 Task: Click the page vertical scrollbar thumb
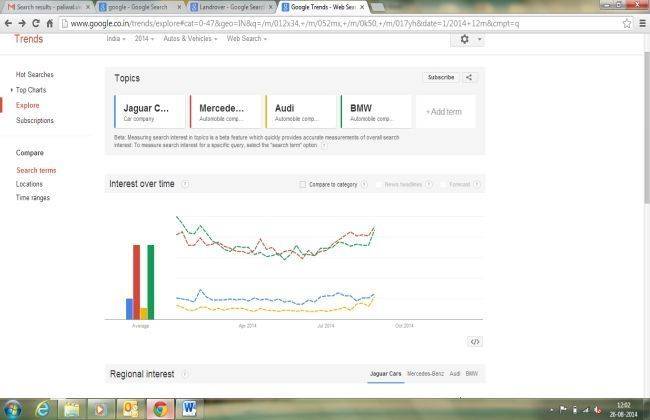[646, 129]
